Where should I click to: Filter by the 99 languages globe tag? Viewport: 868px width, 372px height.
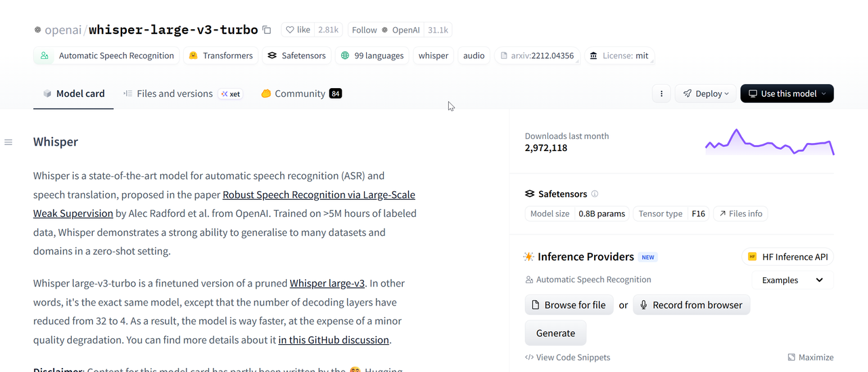[372, 56]
